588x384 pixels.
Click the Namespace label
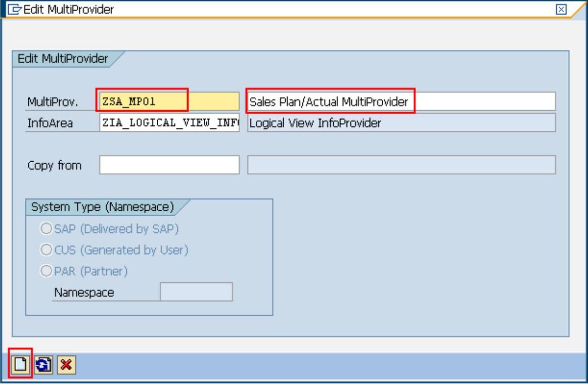point(84,293)
